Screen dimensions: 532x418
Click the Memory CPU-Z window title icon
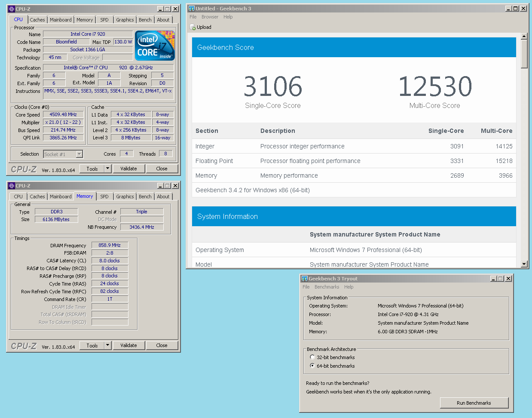[x=12, y=186]
